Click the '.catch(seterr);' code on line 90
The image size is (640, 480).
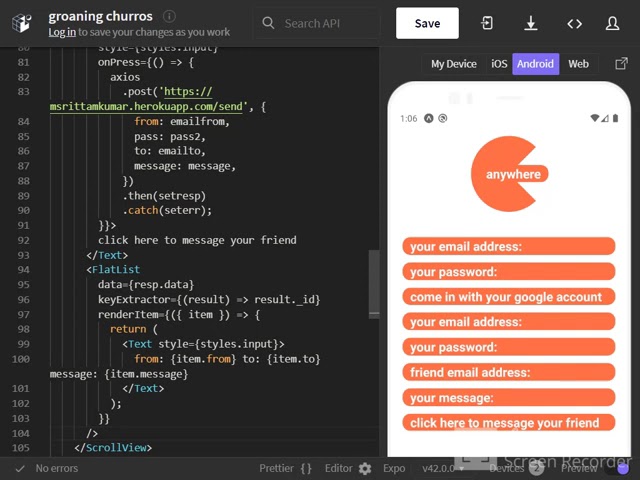click(x=167, y=210)
